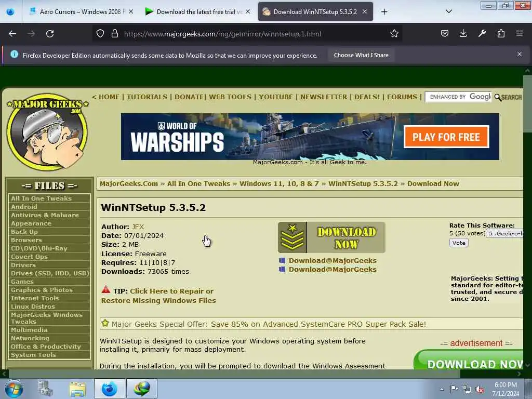
Task: Open the rating dropdown 5 .Geek-o-licious
Action: (504, 233)
